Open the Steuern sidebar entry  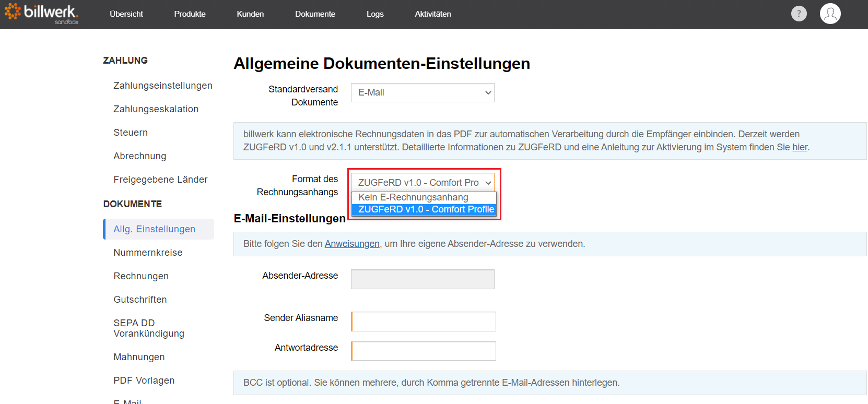pos(131,133)
